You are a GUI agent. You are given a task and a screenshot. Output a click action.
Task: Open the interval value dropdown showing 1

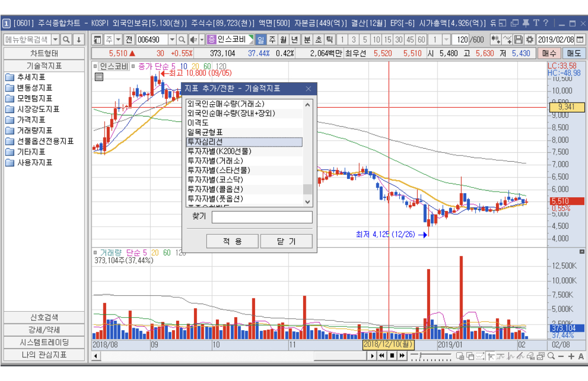pos(446,39)
